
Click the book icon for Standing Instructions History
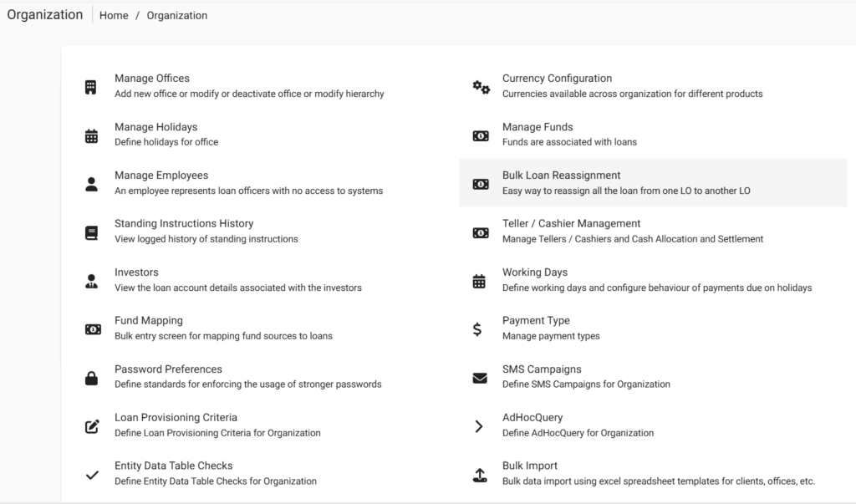coord(91,232)
